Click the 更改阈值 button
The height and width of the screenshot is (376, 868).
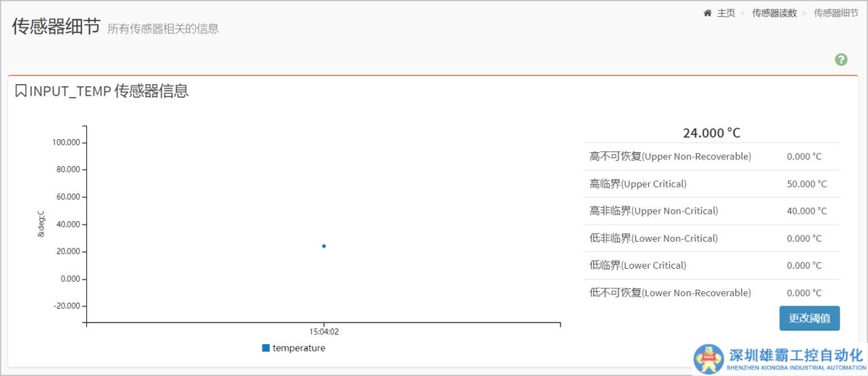pos(809,318)
